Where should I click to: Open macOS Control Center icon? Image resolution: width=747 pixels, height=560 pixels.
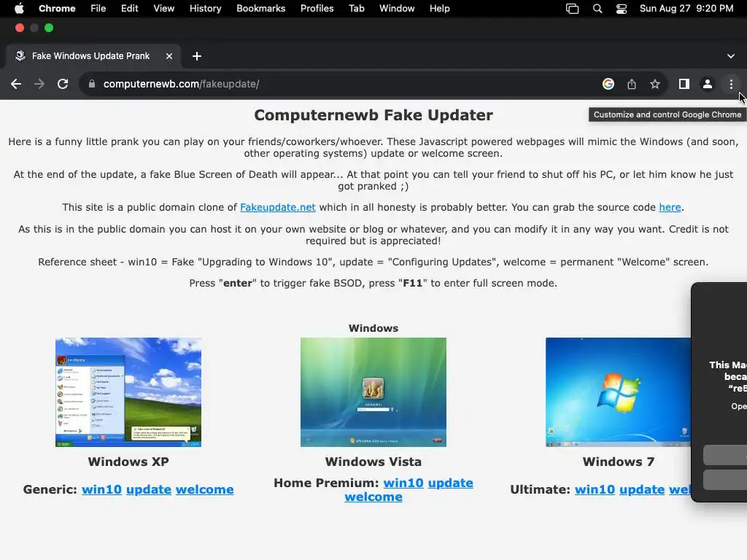pyautogui.click(x=622, y=9)
